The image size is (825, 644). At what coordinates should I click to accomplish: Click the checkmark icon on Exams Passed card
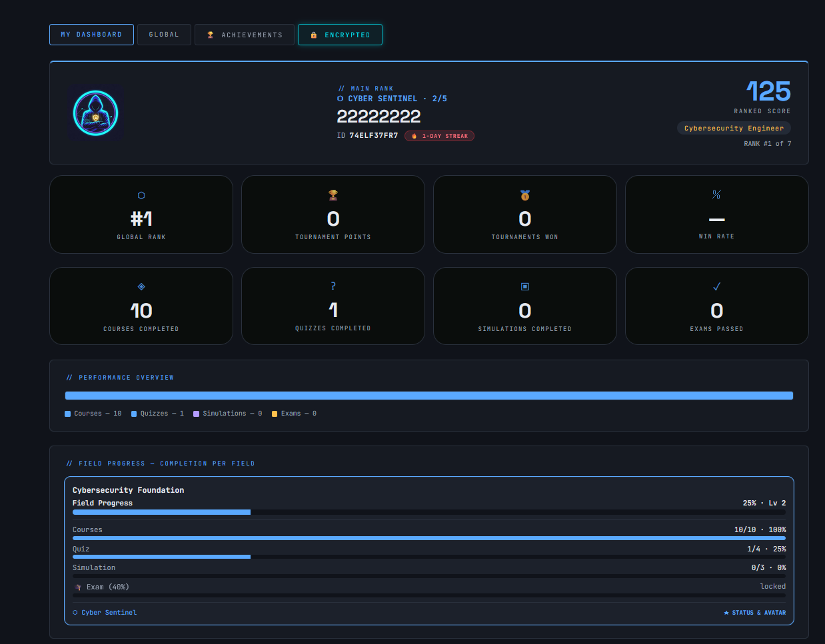click(x=717, y=286)
